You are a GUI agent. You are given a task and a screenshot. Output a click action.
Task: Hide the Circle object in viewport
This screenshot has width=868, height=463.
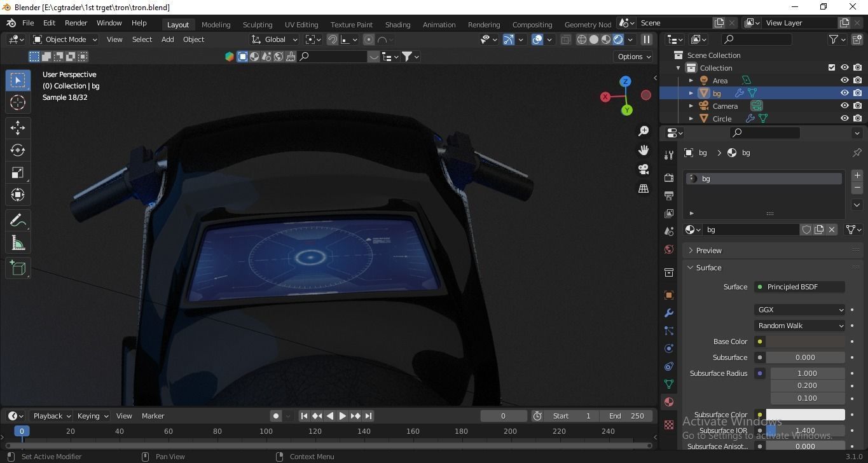click(x=844, y=118)
